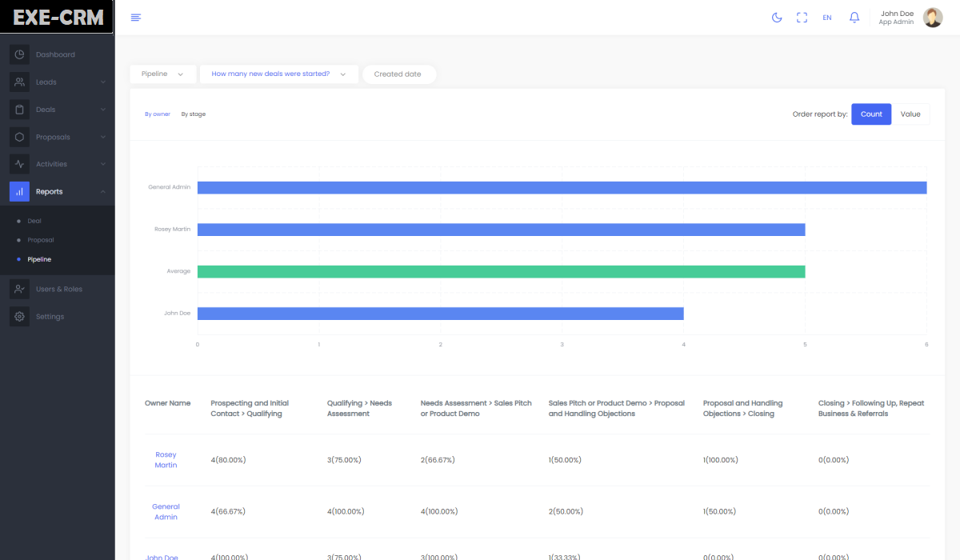Click the Users & Roles sidebar icon

pyautogui.click(x=20, y=289)
